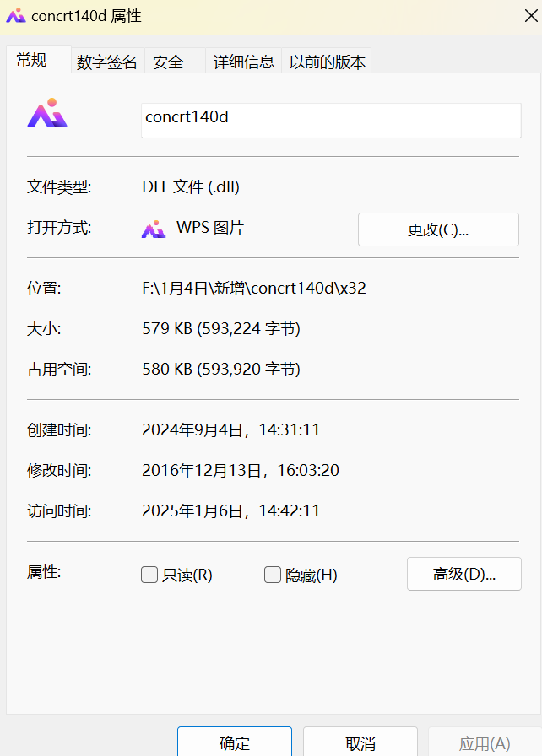Viewport: 542px width, 756px height.
Task: Click the modified time 2016年12月13日, 16:03:20
Action: [x=241, y=471]
